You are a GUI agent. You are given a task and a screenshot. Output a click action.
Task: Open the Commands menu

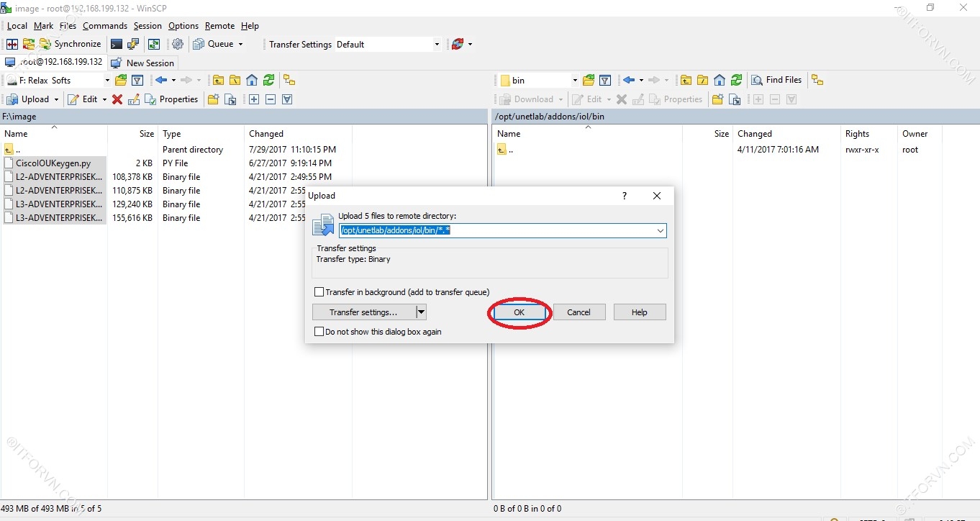pos(104,26)
